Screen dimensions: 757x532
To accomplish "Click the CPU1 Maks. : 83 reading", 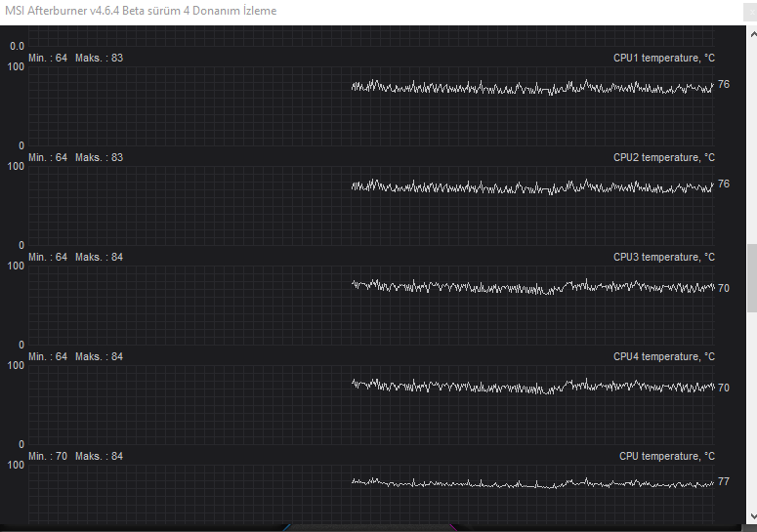I will coord(99,58).
